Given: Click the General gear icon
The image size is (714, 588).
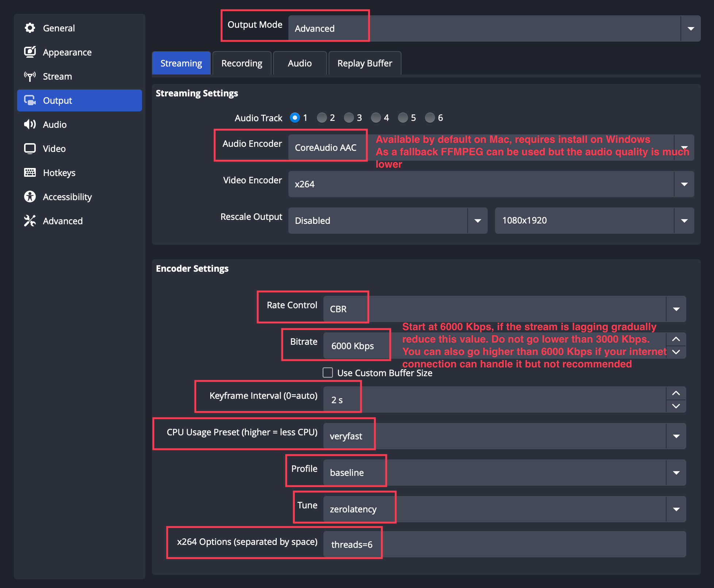Looking at the screenshot, I should pos(30,28).
